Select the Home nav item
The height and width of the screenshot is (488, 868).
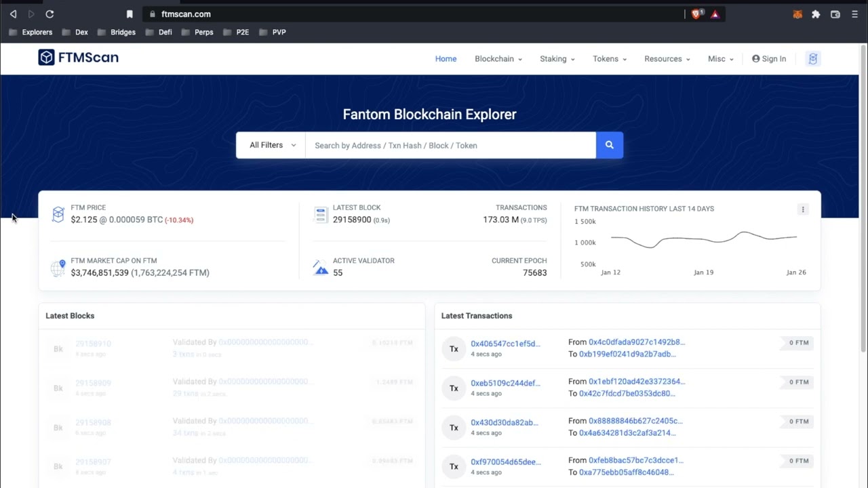point(446,59)
